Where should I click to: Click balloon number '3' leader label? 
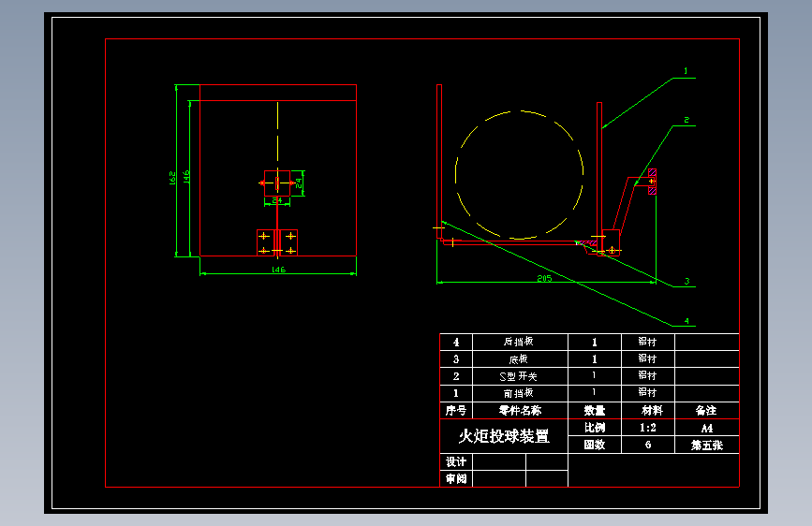(687, 281)
